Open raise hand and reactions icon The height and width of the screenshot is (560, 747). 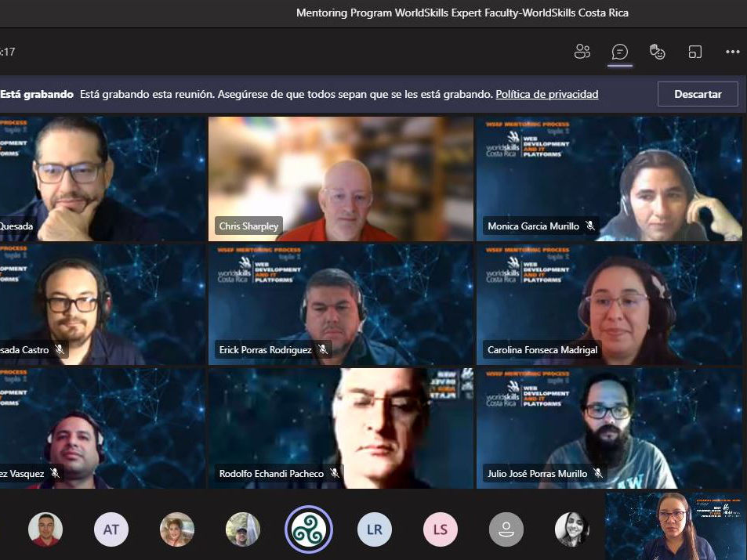pos(658,52)
